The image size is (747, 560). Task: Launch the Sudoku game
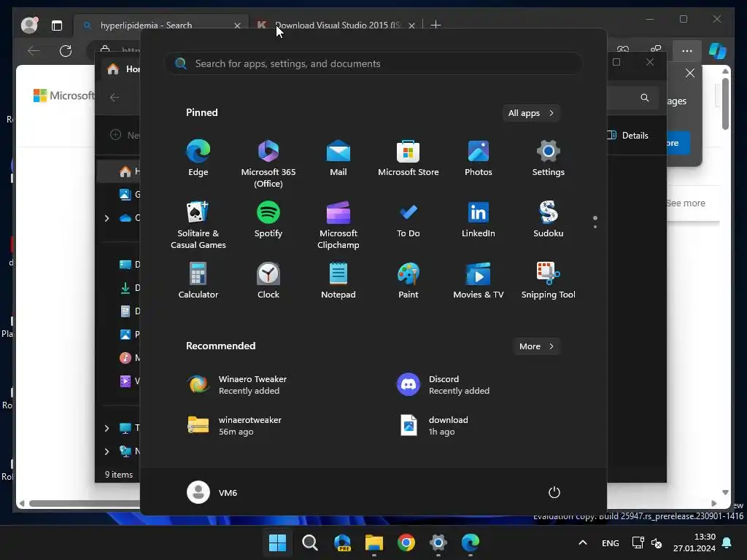pos(549,219)
